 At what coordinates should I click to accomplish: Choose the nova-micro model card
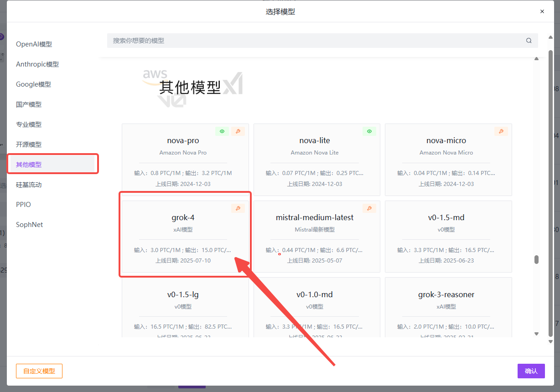(448, 160)
